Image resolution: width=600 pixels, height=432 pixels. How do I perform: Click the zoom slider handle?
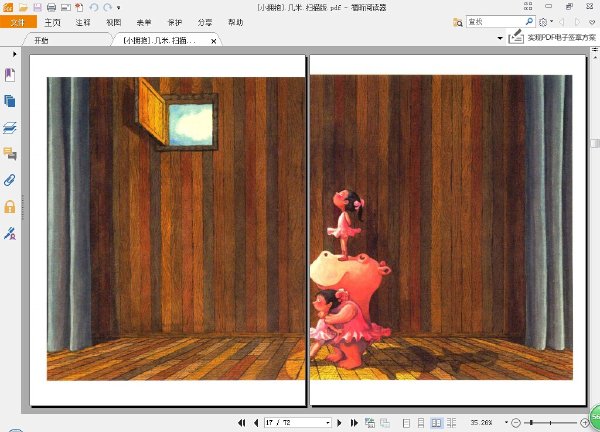point(531,422)
